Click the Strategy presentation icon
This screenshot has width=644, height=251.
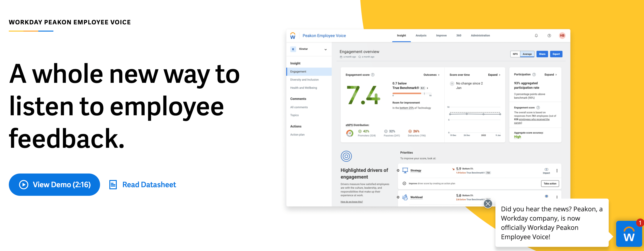[x=405, y=171]
